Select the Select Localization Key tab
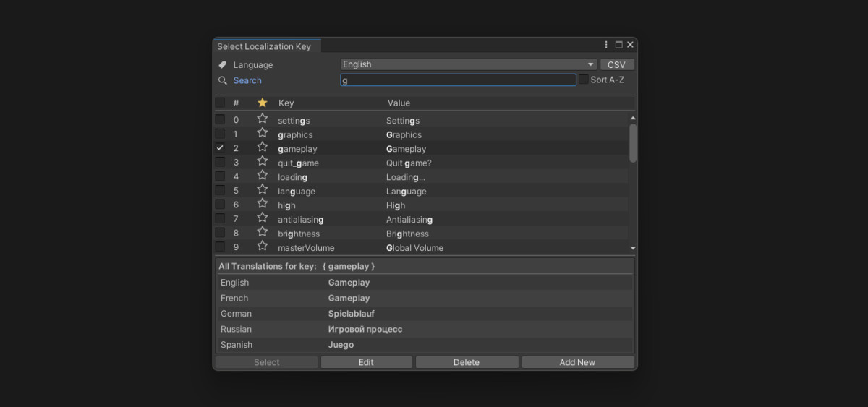 tap(266, 46)
